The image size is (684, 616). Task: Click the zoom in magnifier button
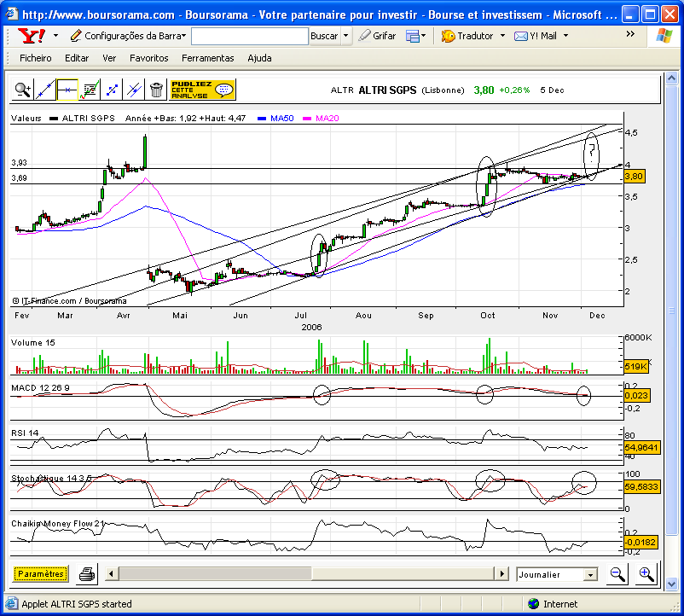[646, 574]
